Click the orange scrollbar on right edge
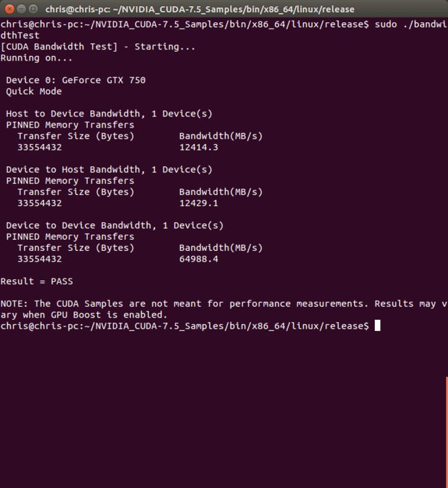 (x=447, y=432)
